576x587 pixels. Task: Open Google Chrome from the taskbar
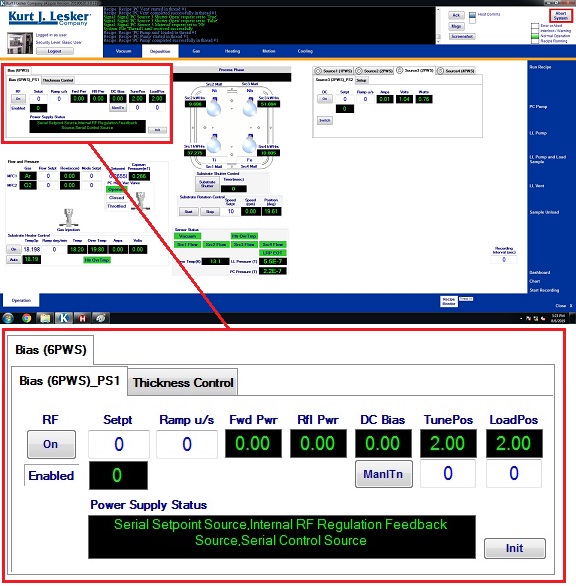26,318
